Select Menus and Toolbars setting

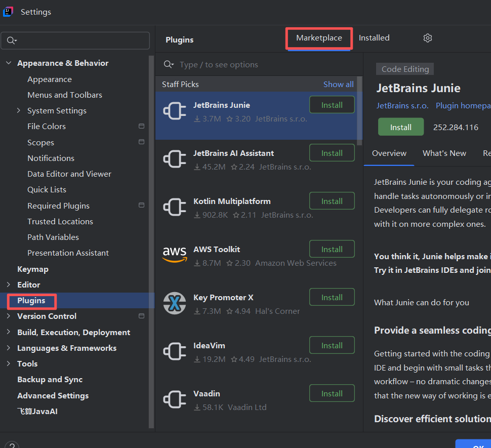coord(65,95)
